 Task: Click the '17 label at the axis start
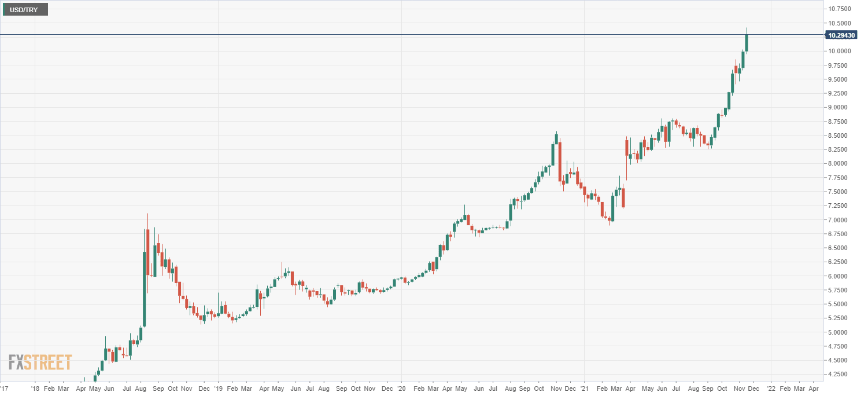pyautogui.click(x=5, y=390)
